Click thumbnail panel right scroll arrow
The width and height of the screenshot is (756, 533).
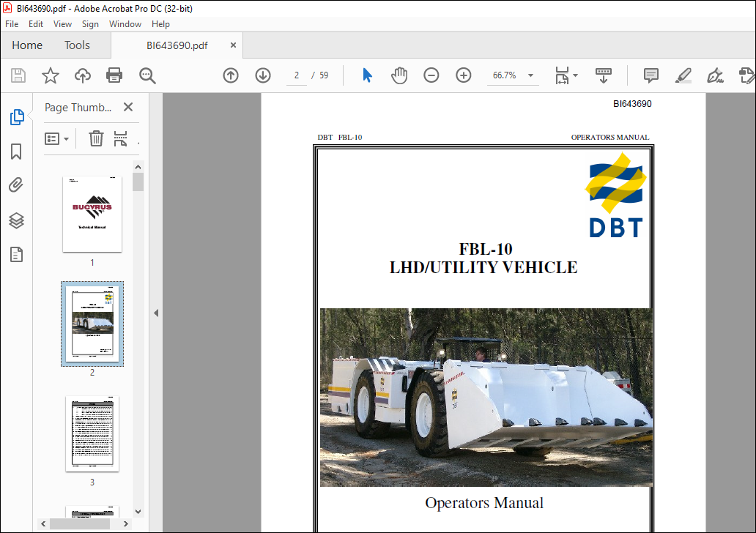(x=126, y=523)
